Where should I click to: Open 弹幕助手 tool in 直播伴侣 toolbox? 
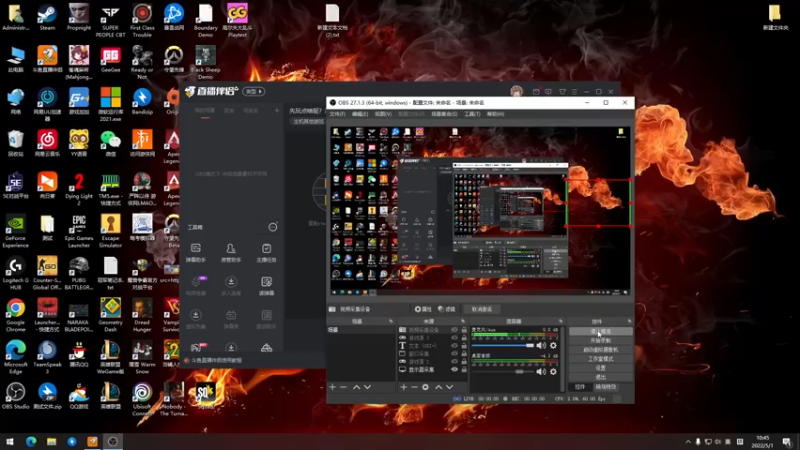pos(196,253)
